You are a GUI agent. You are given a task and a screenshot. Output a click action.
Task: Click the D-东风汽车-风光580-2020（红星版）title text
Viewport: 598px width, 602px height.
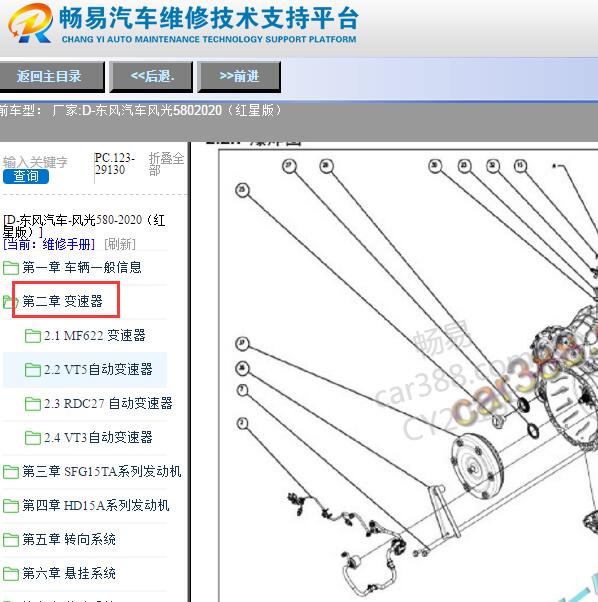click(x=84, y=226)
